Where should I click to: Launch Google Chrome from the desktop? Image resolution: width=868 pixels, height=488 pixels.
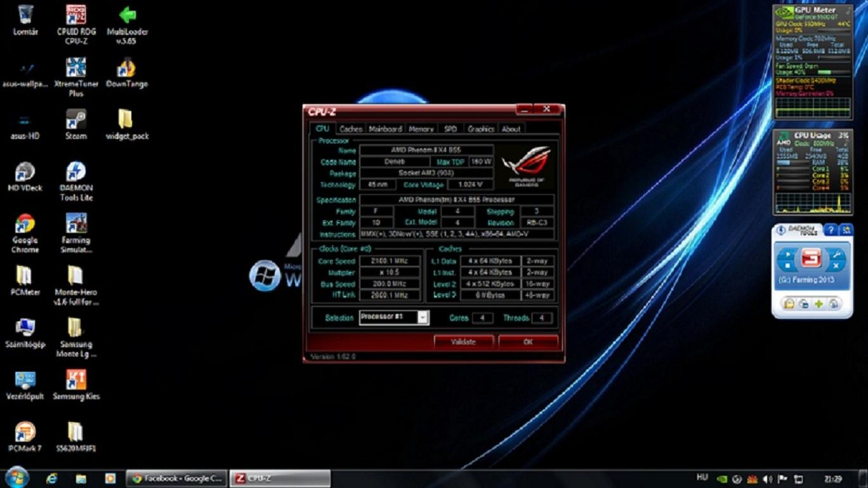(25, 234)
